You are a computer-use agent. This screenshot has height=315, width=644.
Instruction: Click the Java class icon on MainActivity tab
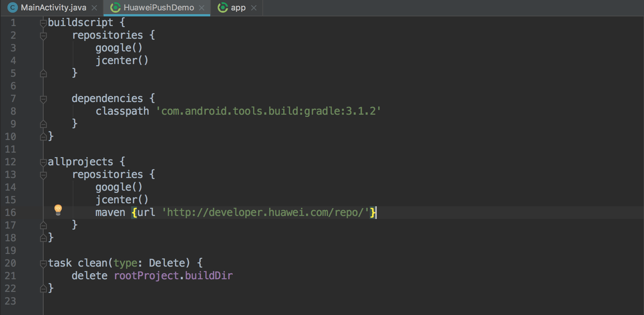pos(13,7)
